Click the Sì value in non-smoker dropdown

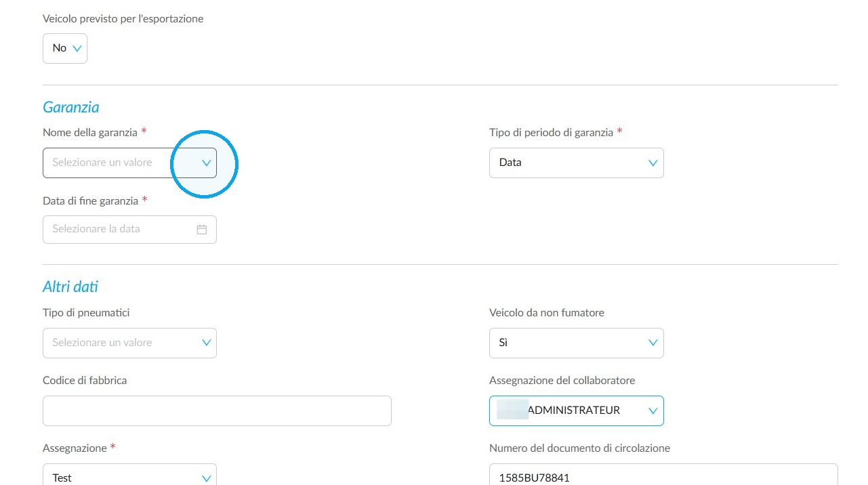(x=503, y=343)
